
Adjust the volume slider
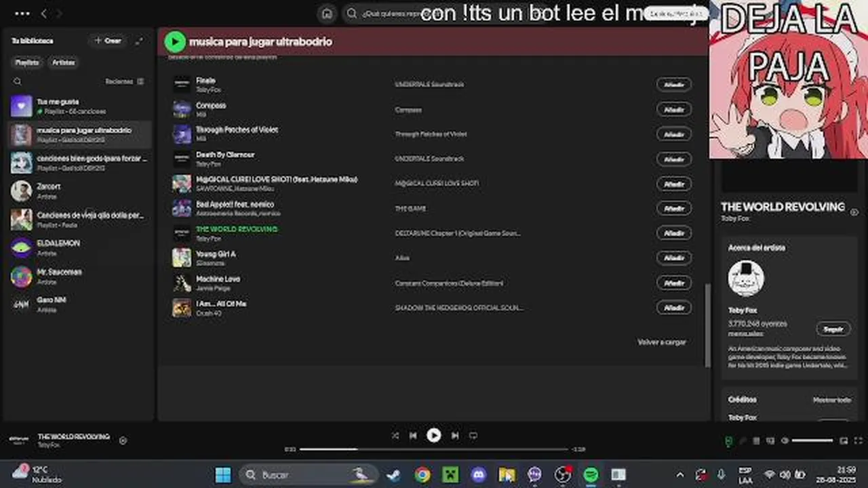[812, 441]
